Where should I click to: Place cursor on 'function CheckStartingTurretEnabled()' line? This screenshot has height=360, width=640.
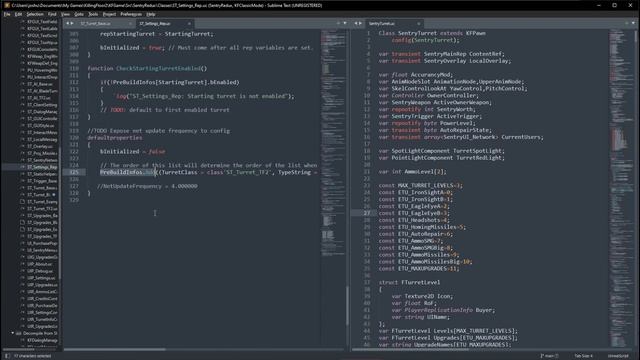[147, 69]
